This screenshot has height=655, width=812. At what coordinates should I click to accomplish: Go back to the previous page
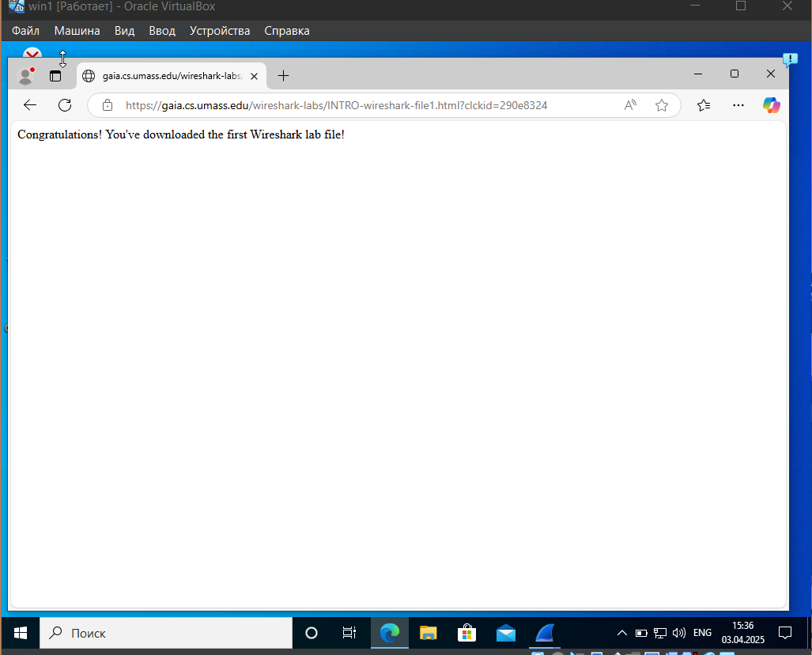click(x=30, y=105)
